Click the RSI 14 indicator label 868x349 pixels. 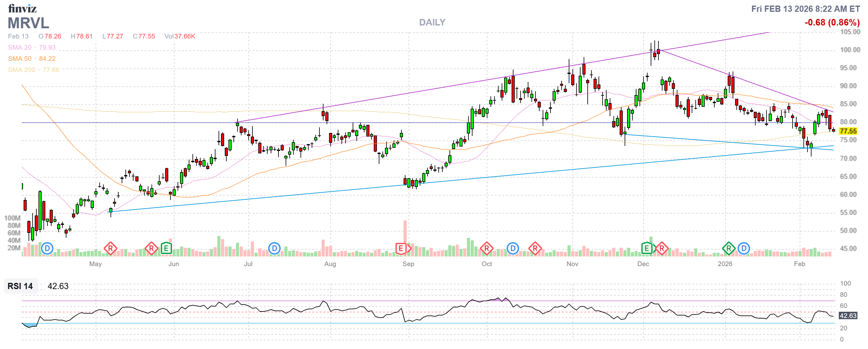coord(20,286)
